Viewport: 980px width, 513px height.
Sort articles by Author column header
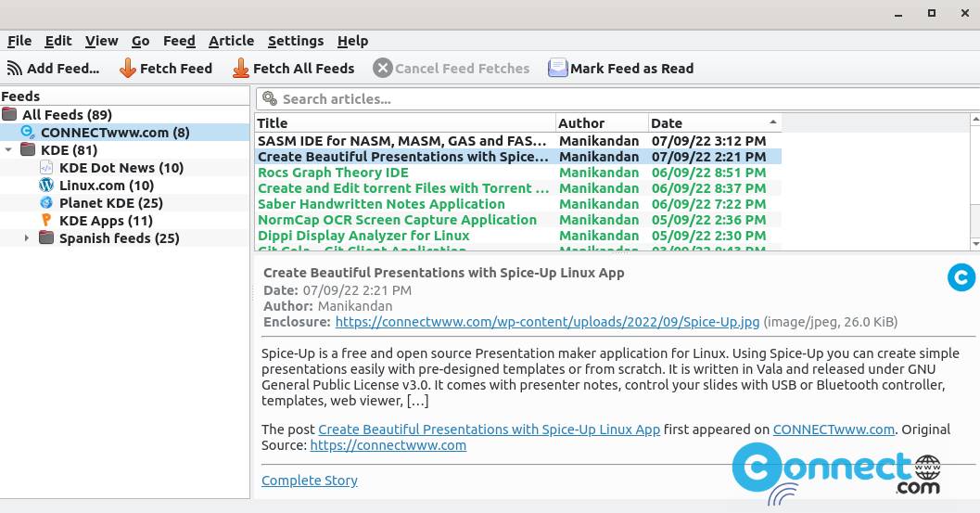(602, 122)
